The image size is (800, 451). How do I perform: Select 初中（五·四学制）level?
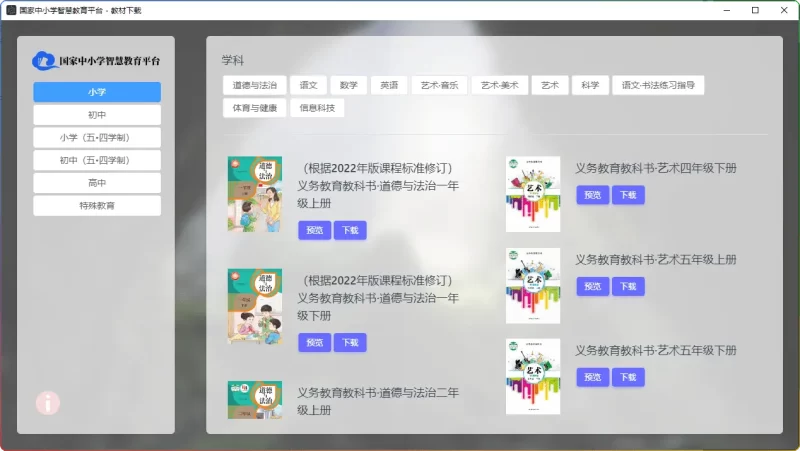(97, 160)
